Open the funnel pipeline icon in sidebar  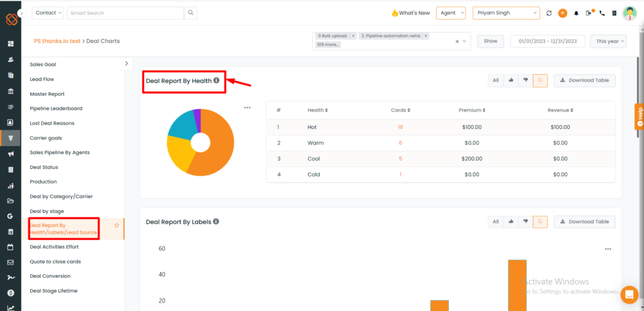(11, 138)
